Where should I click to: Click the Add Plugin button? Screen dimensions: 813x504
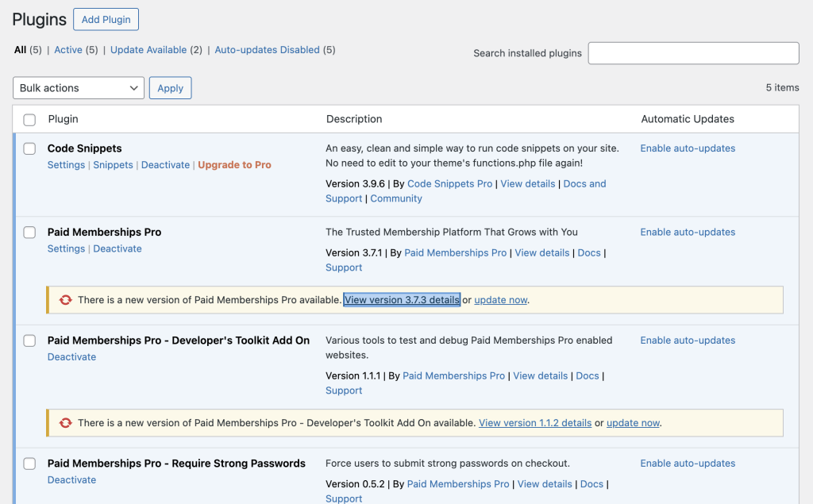[106, 19]
